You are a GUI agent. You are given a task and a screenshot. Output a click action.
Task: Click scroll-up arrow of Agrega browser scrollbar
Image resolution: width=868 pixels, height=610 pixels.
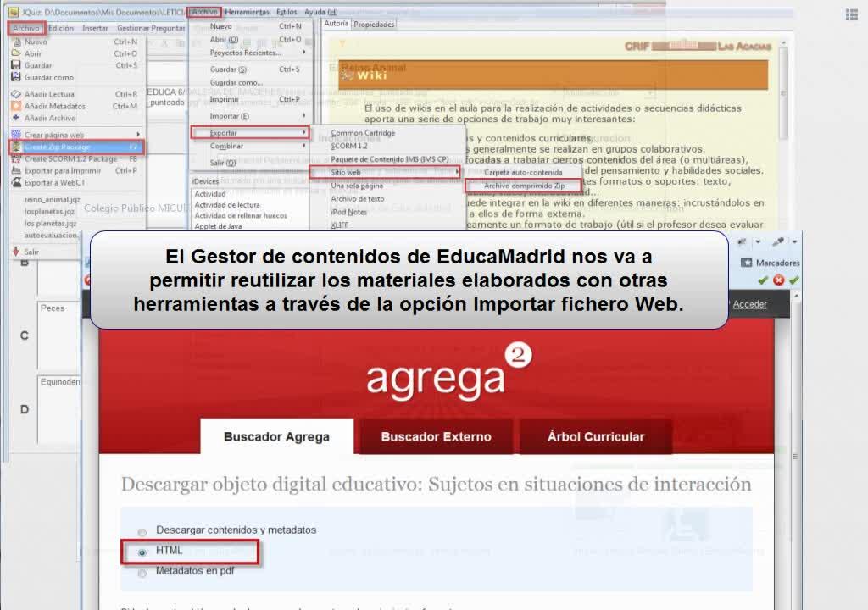tap(796, 297)
